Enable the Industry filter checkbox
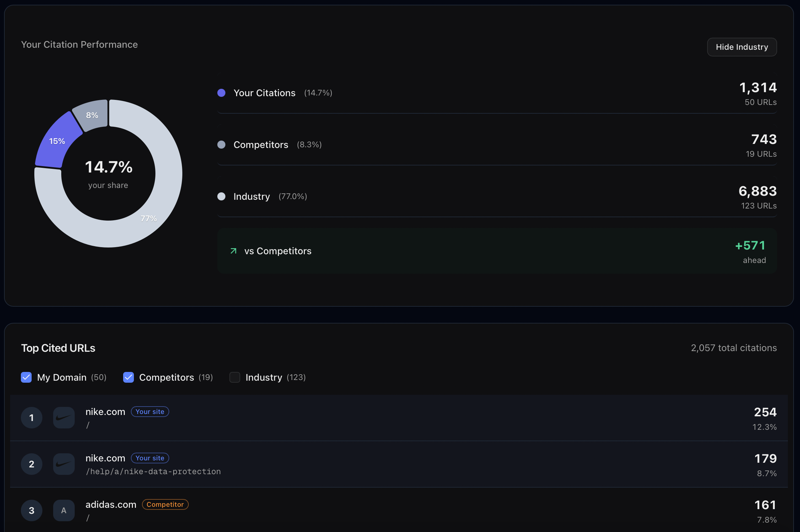The height and width of the screenshot is (532, 800). [x=234, y=377]
